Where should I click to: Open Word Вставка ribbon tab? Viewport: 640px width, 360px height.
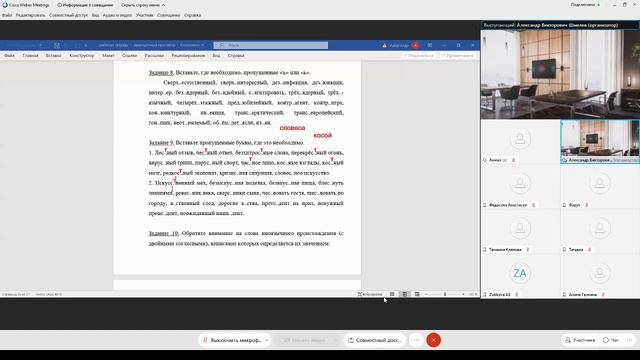(x=53, y=56)
